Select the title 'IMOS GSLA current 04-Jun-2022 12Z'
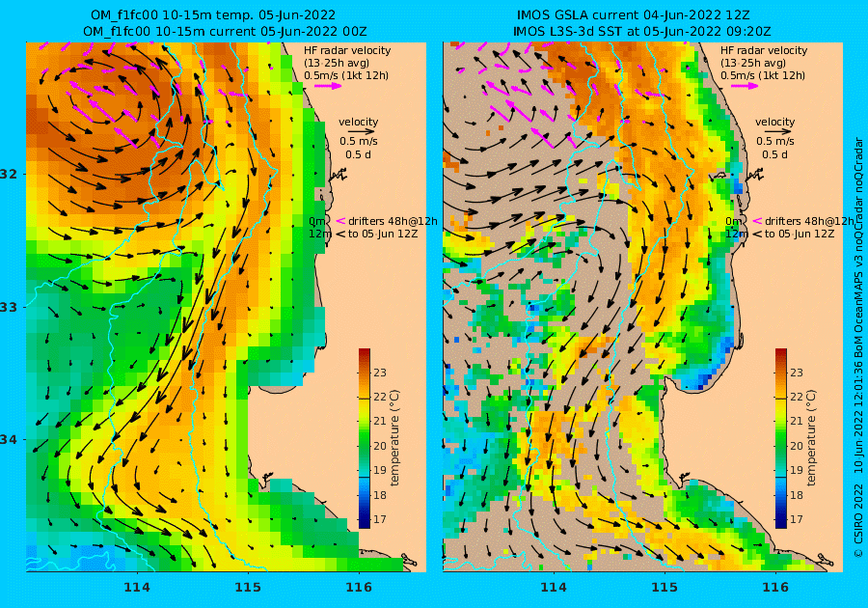The image size is (868, 608). tap(634, 14)
